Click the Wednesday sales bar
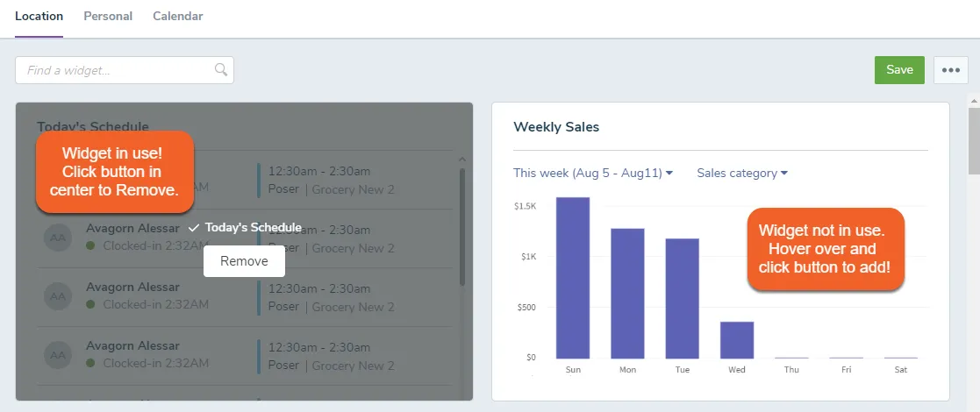The height and width of the screenshot is (412, 980). [737, 339]
